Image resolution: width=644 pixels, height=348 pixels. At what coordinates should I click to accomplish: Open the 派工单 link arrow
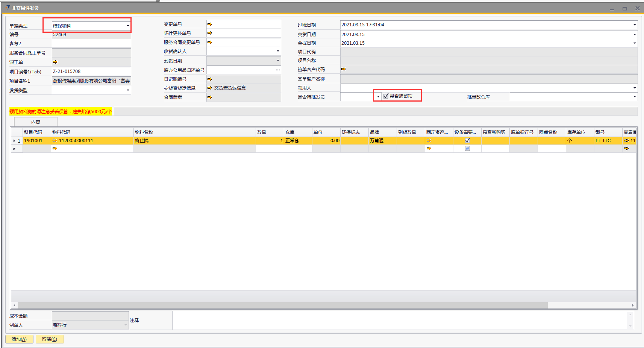point(55,62)
